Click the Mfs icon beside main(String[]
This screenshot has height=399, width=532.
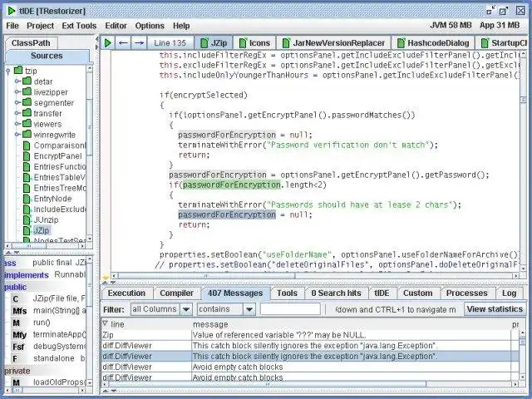tap(19, 311)
